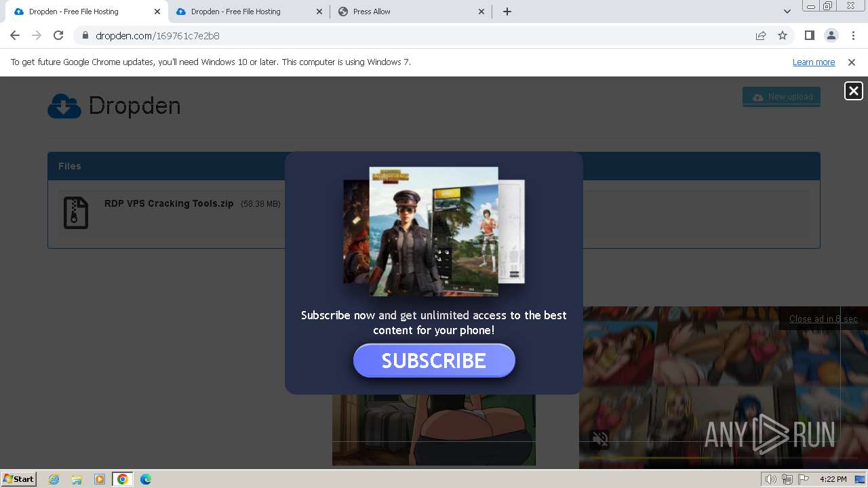Select the RDP VPS Cracking Tools.zip file
The image size is (868, 488).
(x=169, y=203)
